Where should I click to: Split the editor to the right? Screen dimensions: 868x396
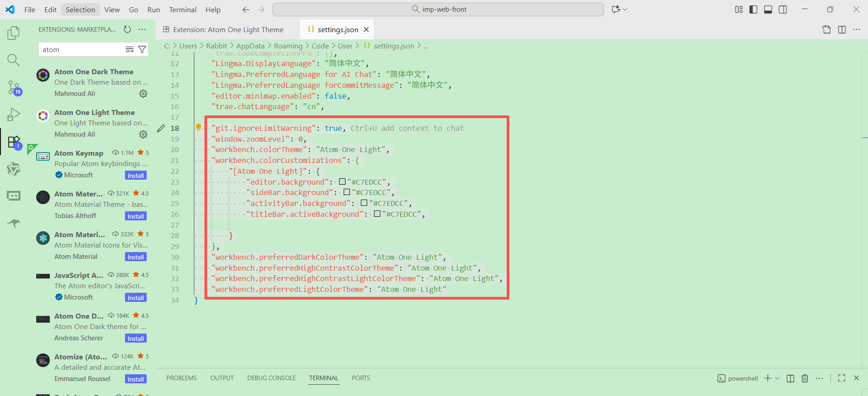842,29
